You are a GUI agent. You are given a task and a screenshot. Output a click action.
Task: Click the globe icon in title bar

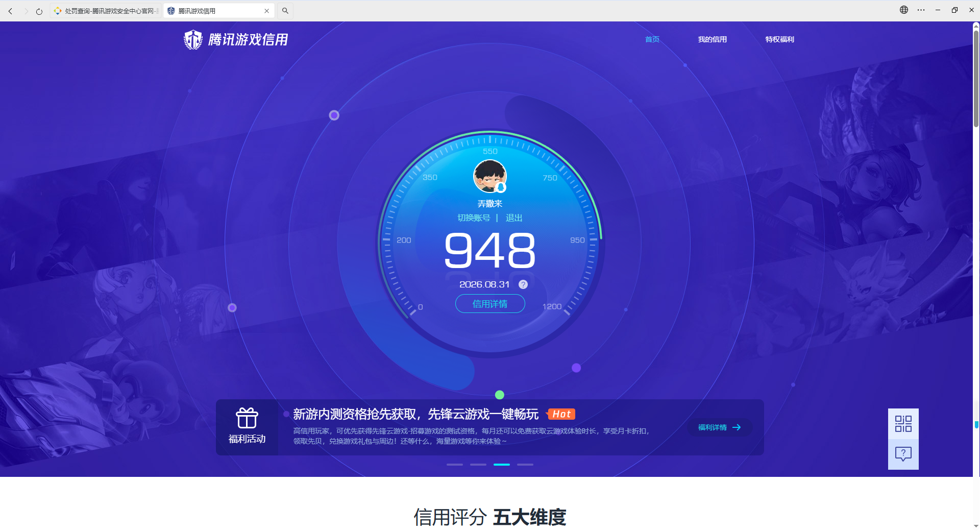904,10
